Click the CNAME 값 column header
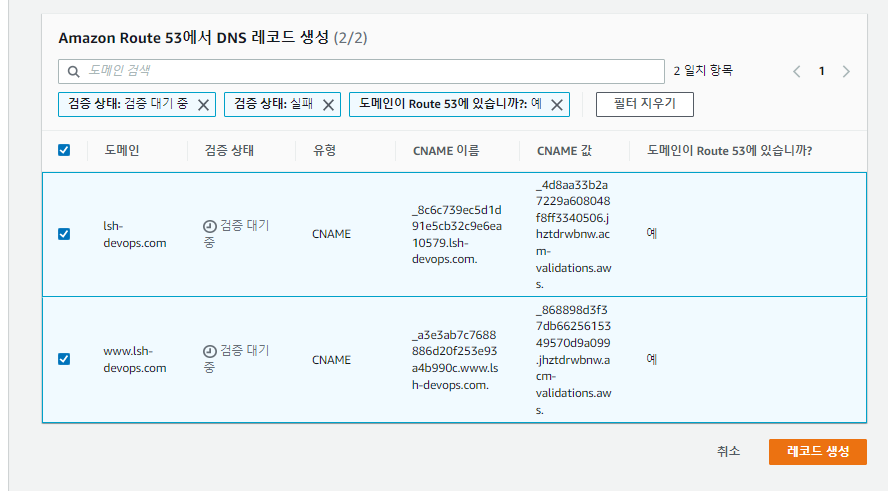The image size is (888, 491). 564,151
